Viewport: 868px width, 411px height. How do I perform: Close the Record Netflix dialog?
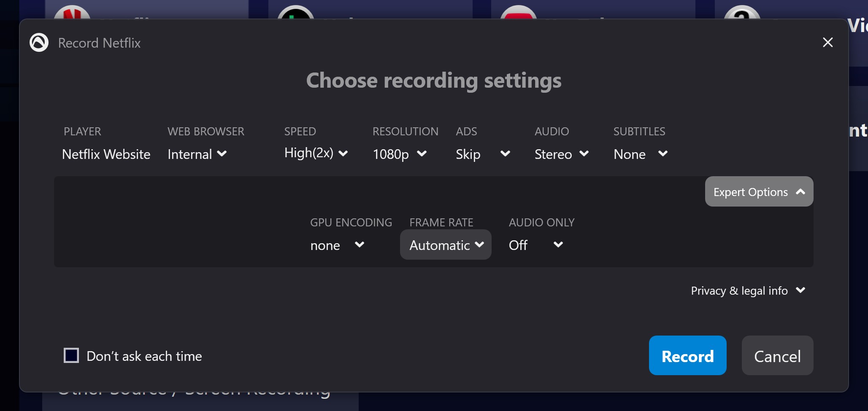pyautogui.click(x=827, y=42)
